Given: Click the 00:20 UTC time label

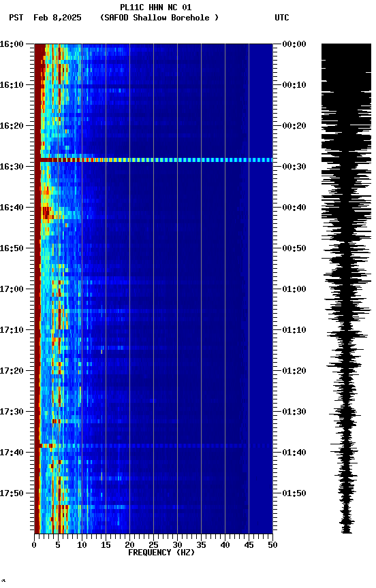Looking at the screenshot, I should [x=294, y=126].
